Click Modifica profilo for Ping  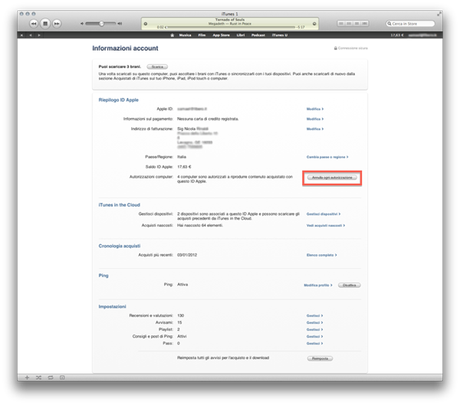point(318,285)
